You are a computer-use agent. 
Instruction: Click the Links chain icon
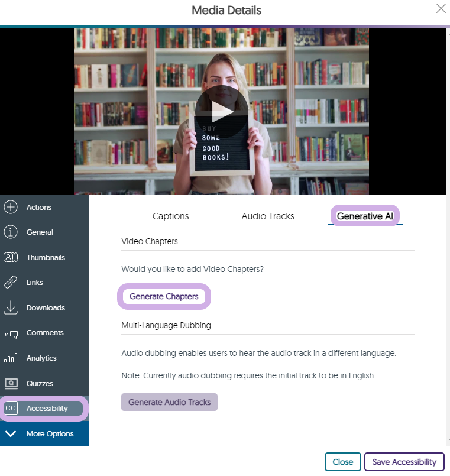[x=11, y=283]
